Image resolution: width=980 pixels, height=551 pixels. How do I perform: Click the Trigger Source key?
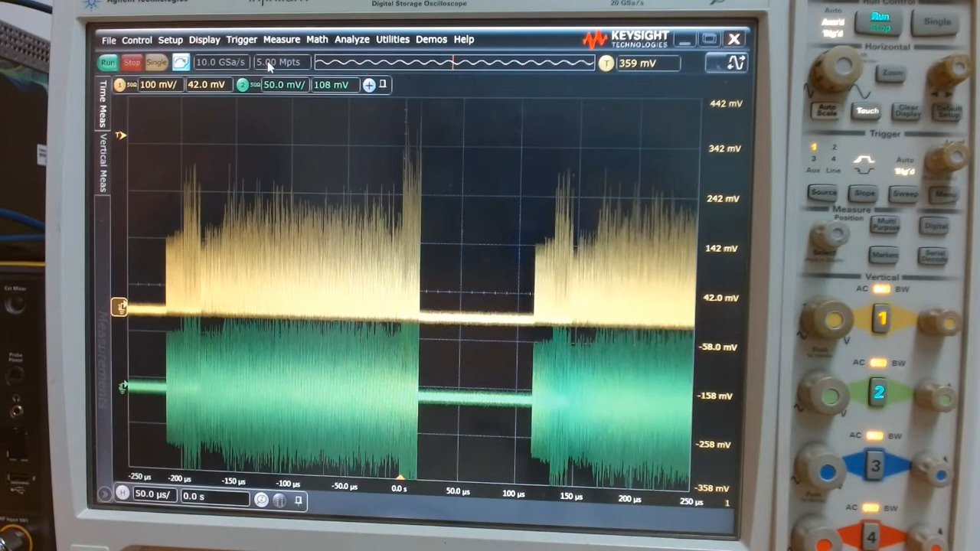[823, 192]
